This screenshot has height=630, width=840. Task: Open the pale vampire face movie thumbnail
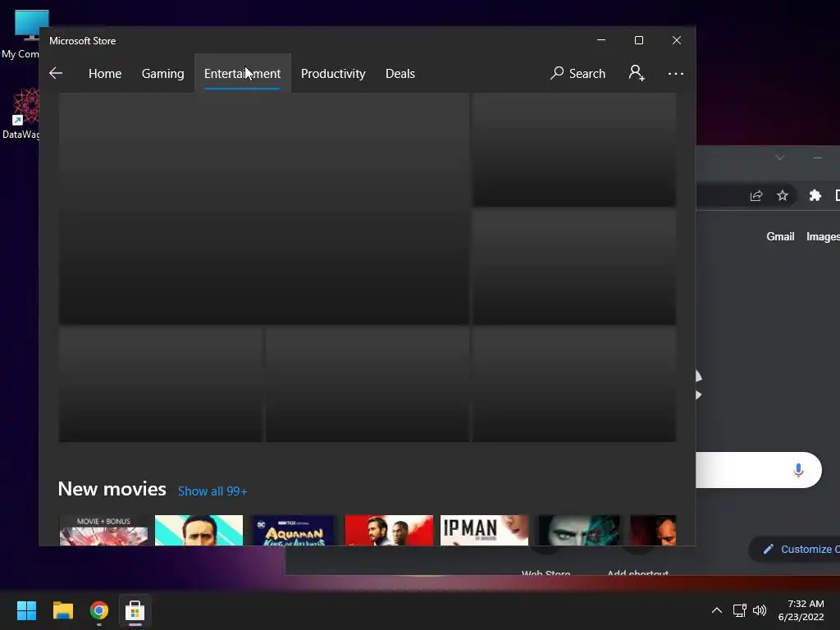point(579,531)
